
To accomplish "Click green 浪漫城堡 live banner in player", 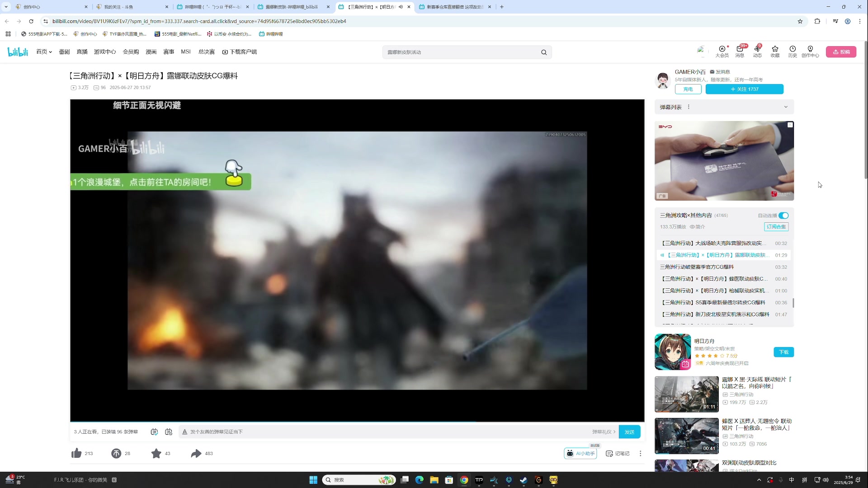I will pos(160,182).
